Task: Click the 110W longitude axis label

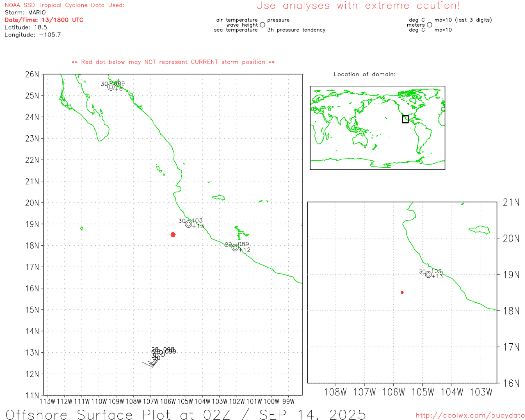Action: [x=99, y=402]
